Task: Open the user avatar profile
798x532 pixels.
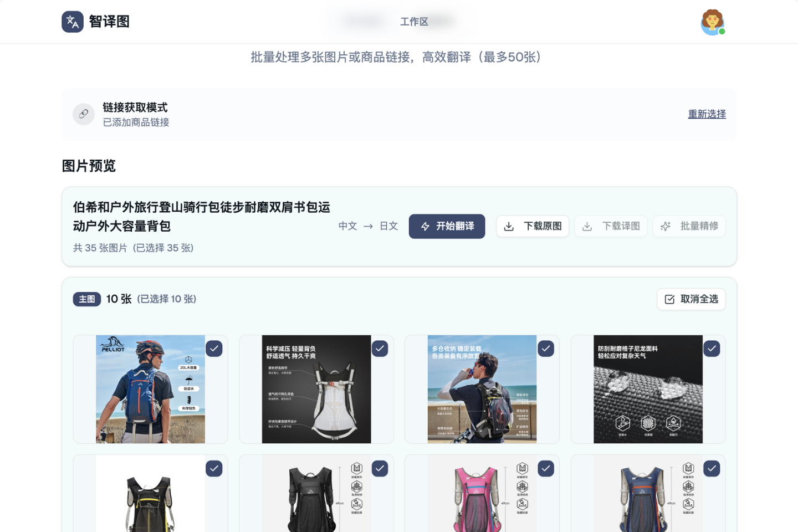Action: (x=712, y=22)
